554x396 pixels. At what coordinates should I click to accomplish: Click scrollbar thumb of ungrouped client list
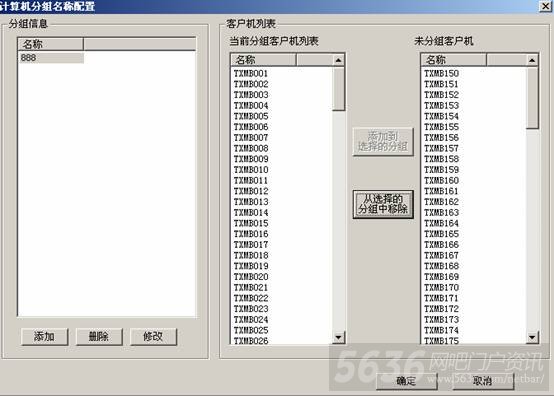coord(532,98)
